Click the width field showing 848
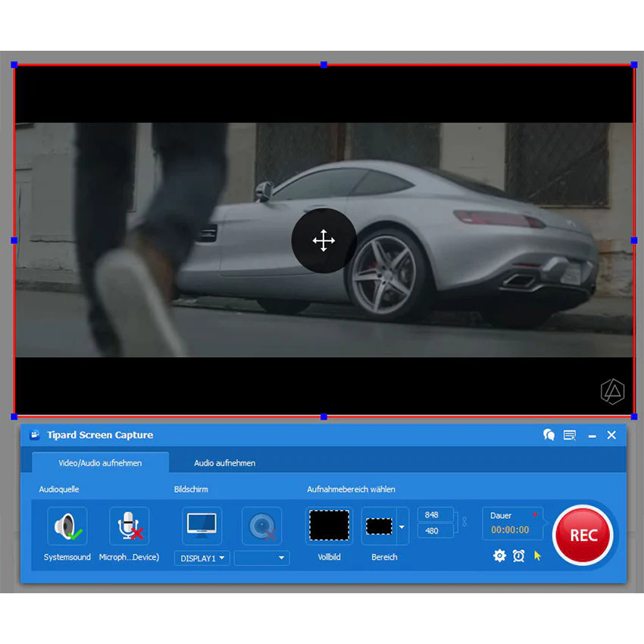The width and height of the screenshot is (644, 644). coord(435,514)
